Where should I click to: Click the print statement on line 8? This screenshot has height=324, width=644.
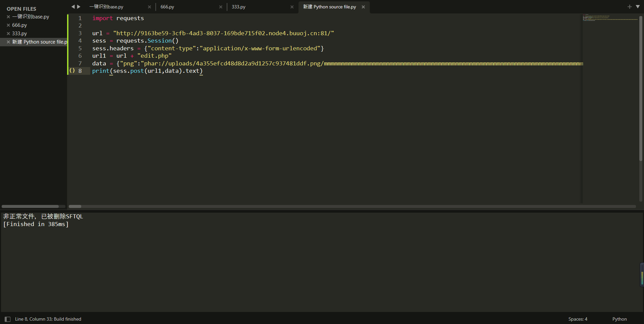[148, 71]
